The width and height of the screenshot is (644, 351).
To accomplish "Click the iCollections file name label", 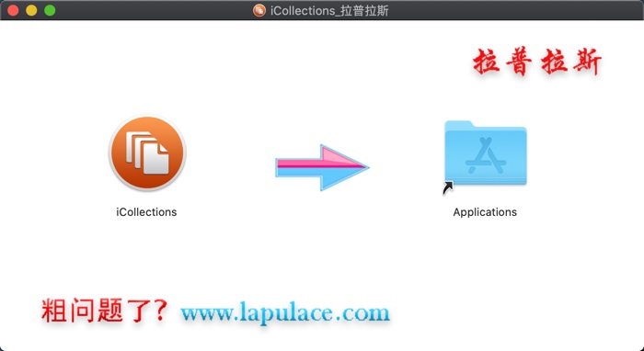I will pyautogui.click(x=146, y=212).
